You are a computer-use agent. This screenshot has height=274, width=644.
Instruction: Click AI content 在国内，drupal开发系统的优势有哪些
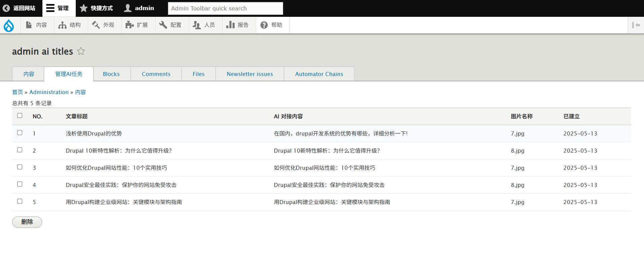340,133
